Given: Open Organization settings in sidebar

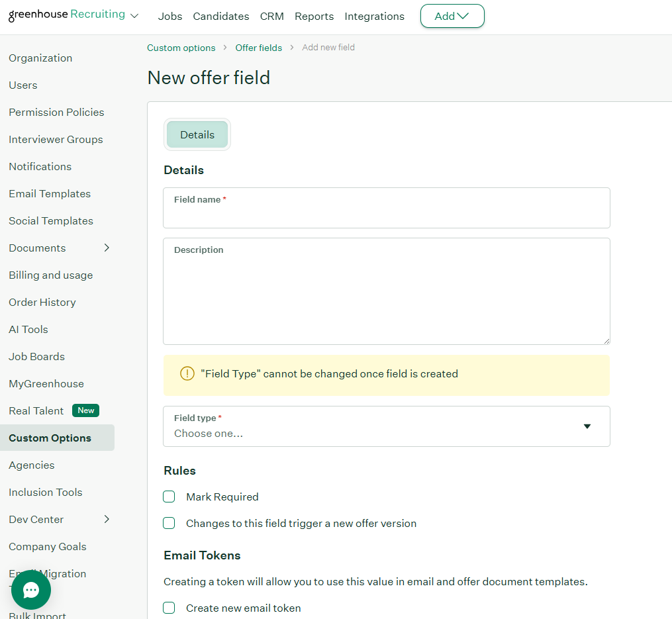Looking at the screenshot, I should click(x=40, y=58).
